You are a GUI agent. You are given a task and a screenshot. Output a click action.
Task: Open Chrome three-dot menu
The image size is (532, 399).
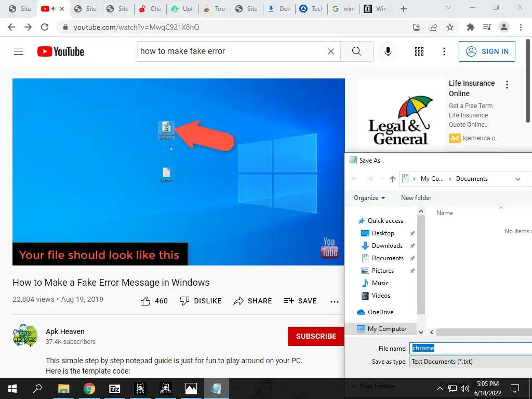click(521, 27)
